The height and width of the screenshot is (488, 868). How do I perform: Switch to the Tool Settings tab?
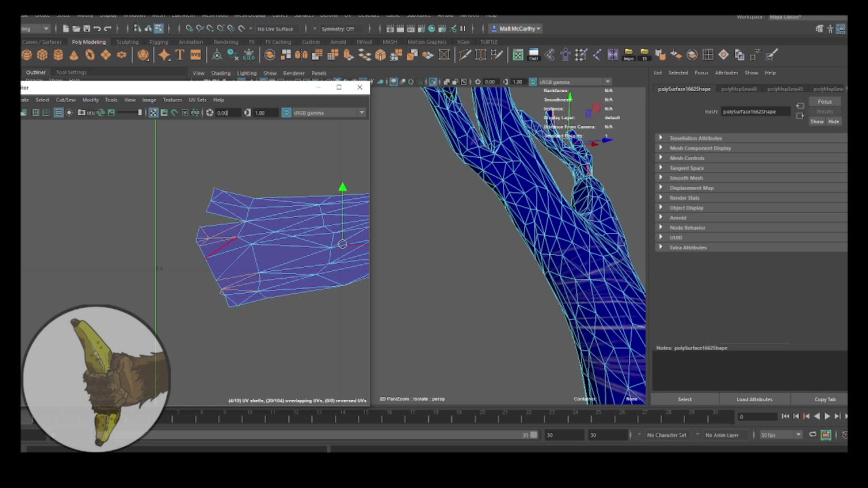coord(71,73)
